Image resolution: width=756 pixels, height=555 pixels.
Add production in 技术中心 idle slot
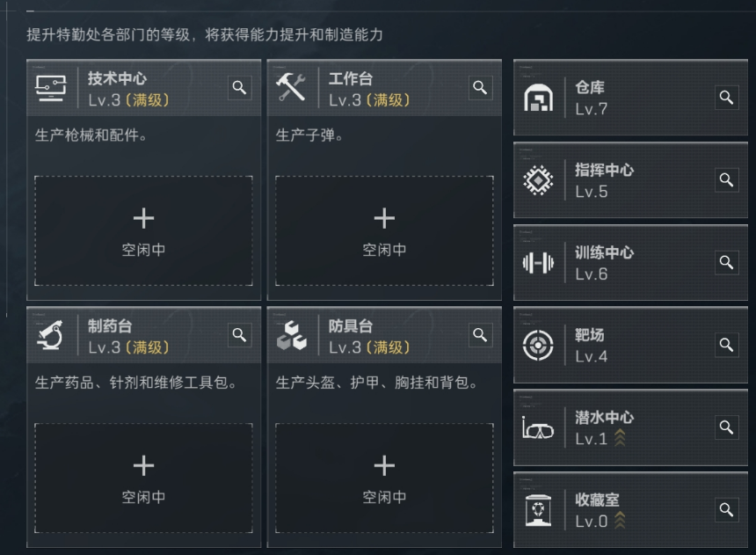(x=143, y=230)
